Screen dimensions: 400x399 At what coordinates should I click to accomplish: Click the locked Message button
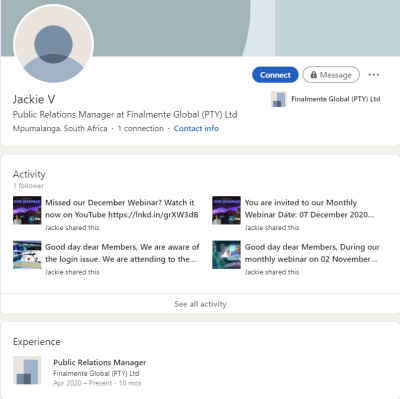coord(331,75)
